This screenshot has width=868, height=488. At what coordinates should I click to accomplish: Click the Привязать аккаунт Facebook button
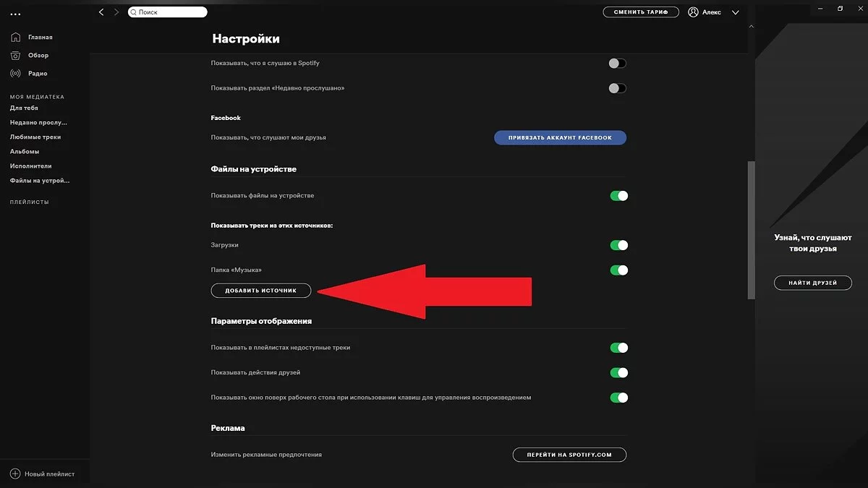[x=560, y=137]
